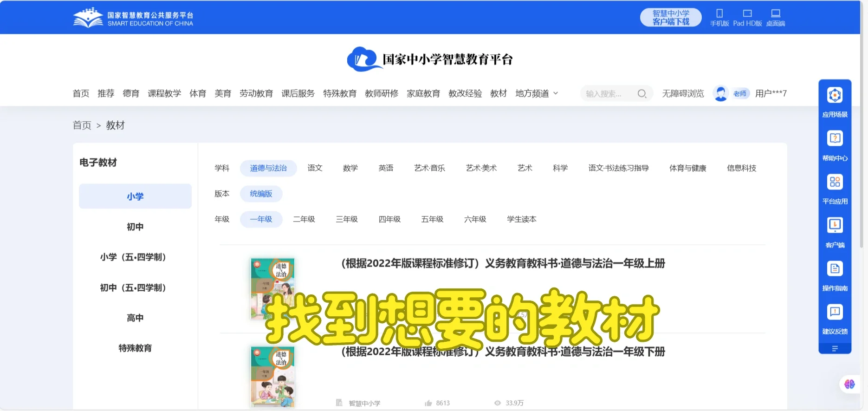Click the eye view-count icon beside 33.9万
868x411 pixels.
[498, 403]
